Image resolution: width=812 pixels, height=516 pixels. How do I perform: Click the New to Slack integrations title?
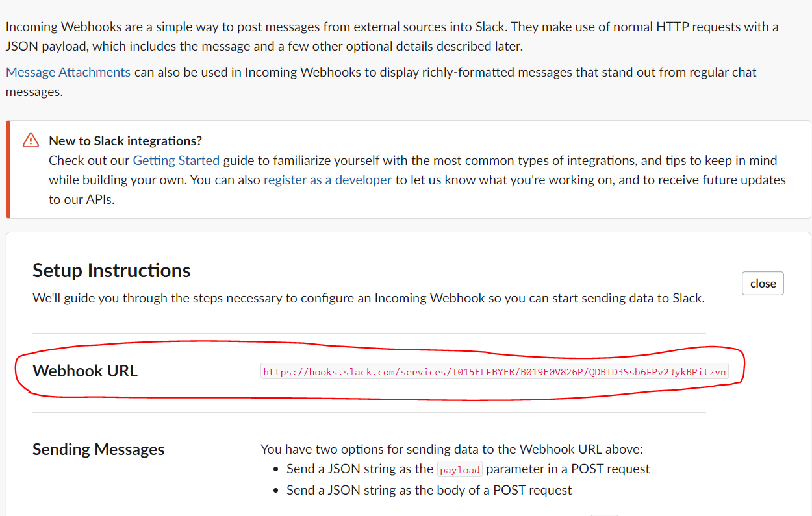pyautogui.click(x=125, y=141)
